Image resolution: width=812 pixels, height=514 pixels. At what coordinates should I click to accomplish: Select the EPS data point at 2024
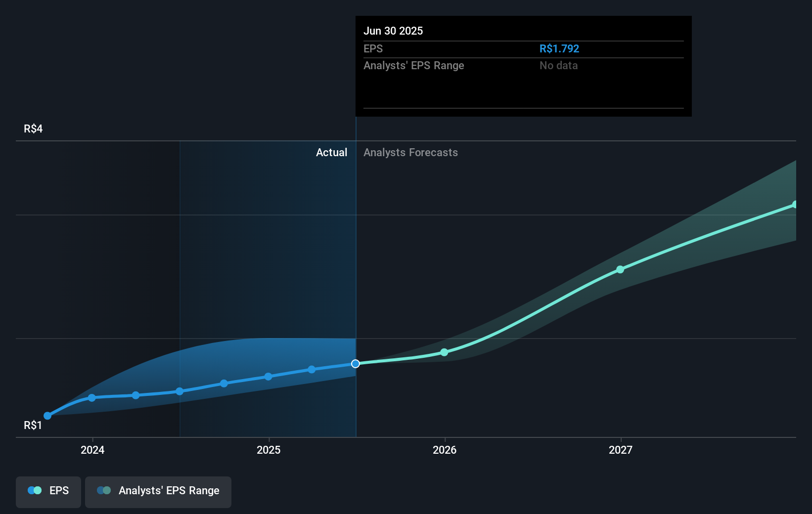[x=91, y=398]
